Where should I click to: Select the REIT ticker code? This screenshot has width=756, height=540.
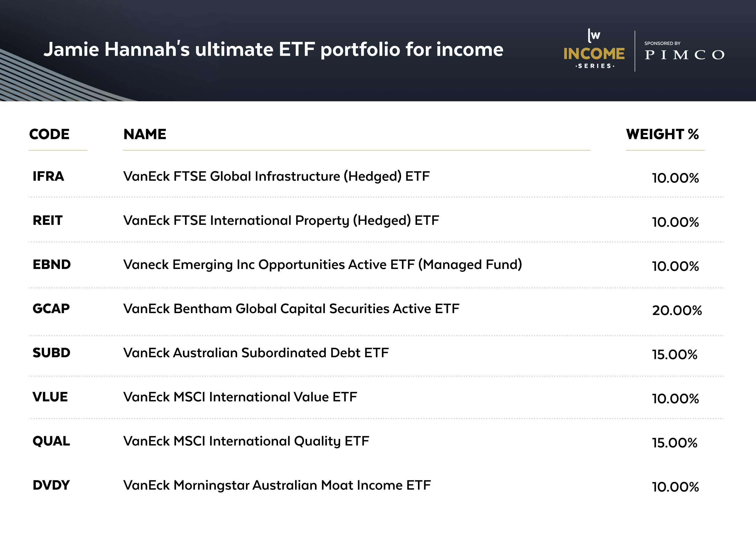pyautogui.click(x=48, y=220)
